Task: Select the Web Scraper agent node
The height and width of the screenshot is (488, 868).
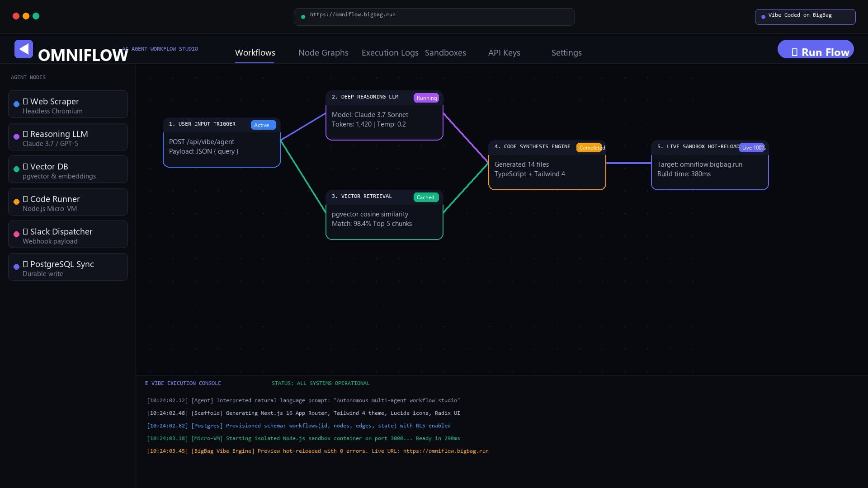Action: (68, 104)
